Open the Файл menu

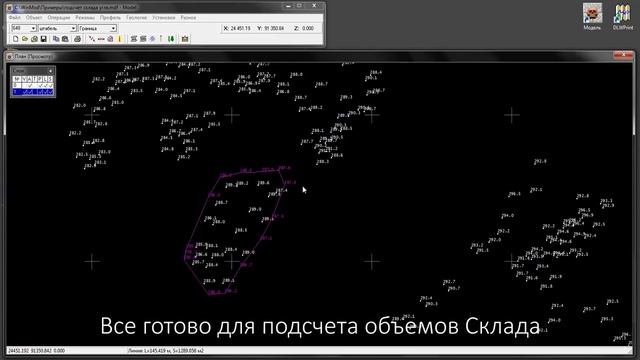click(15, 18)
